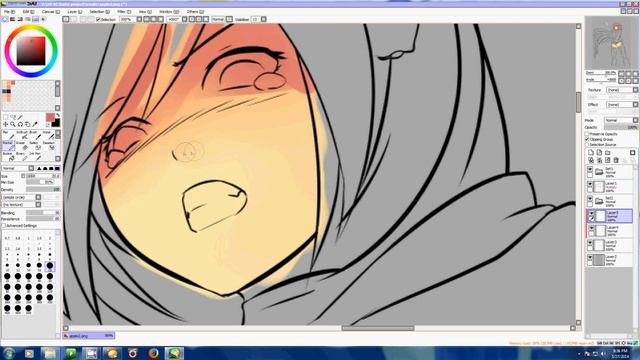Choose the Marker tool
This screenshot has height=360, width=640.
point(9,145)
